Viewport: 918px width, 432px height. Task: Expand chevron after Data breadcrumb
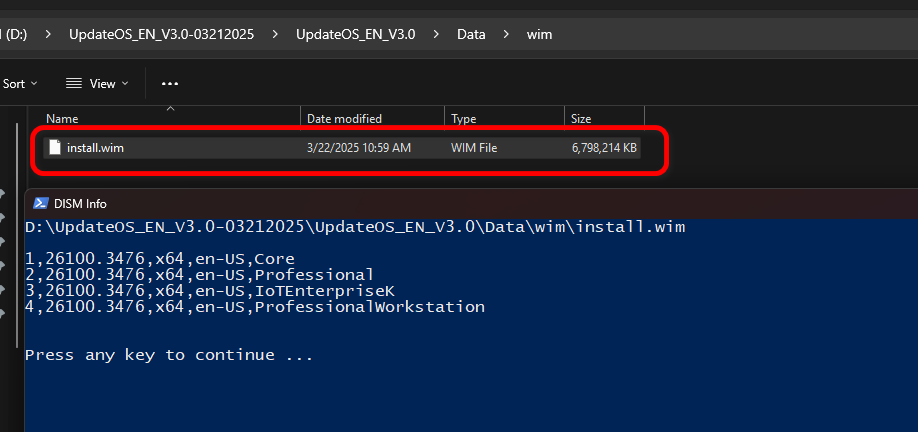(506, 35)
